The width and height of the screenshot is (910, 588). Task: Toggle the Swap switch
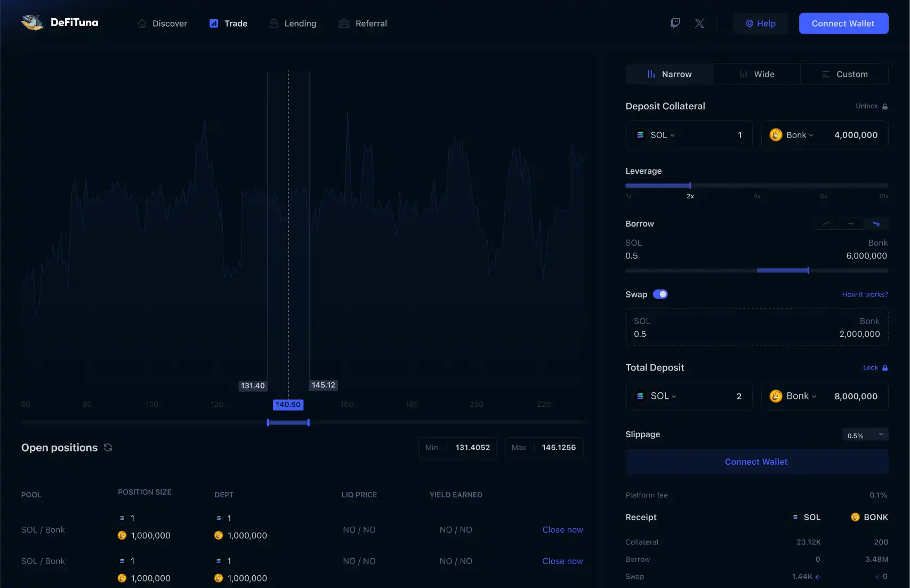(661, 294)
